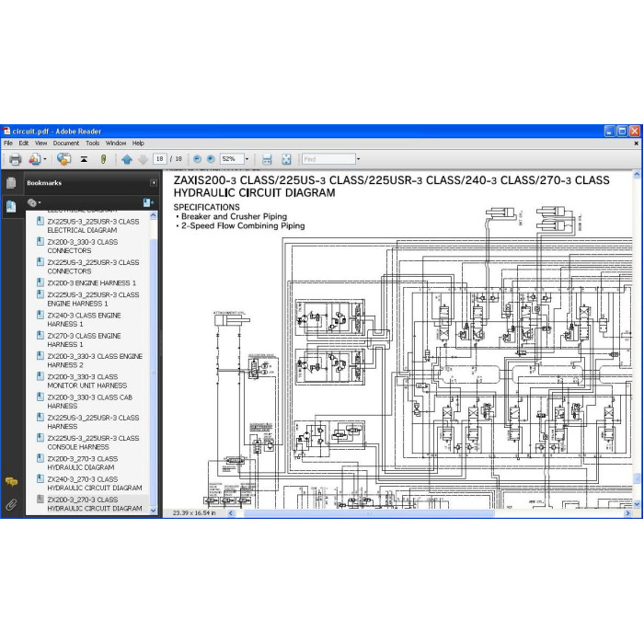Viewport: 644px width, 644px height.
Task: Open the View menu
Action: pos(40,144)
